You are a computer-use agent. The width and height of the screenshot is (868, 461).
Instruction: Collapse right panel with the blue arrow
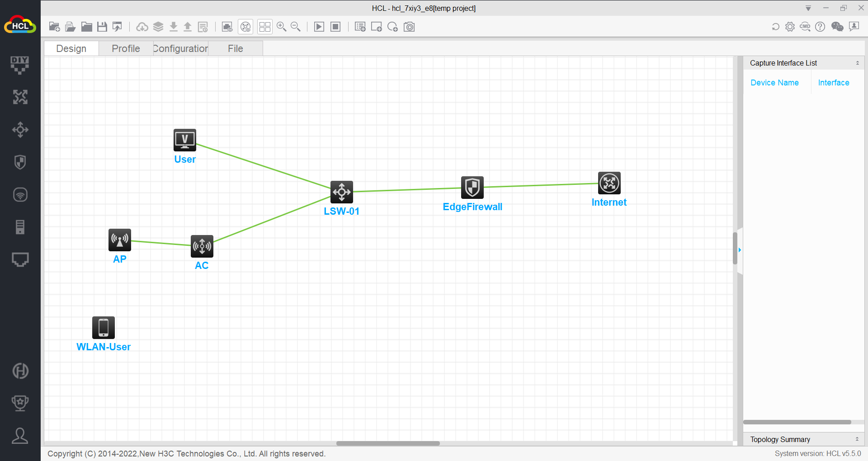(740, 250)
